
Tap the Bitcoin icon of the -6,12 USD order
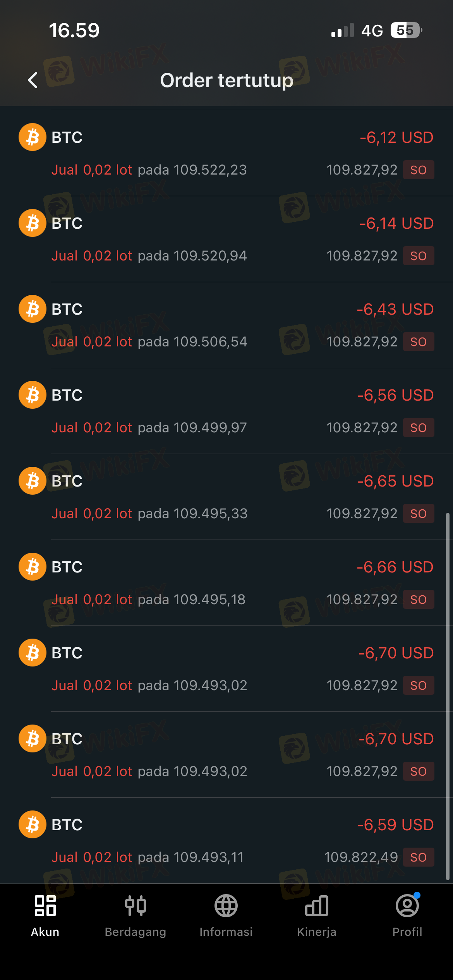click(33, 137)
